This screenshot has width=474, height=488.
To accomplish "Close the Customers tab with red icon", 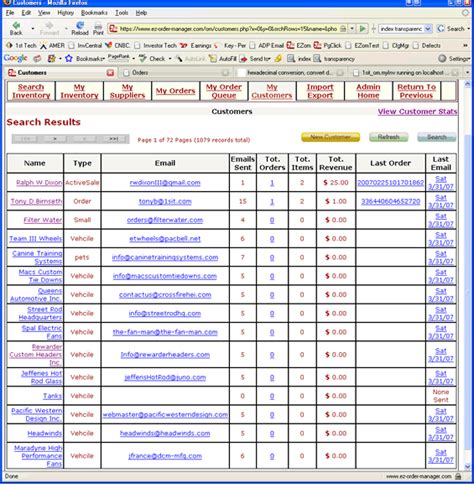I will tap(110, 73).
